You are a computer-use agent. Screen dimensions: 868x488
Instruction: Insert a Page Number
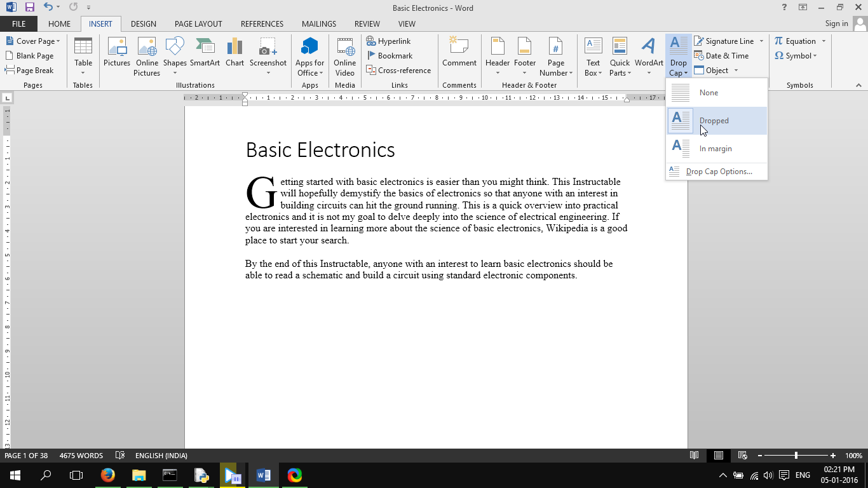556,57
